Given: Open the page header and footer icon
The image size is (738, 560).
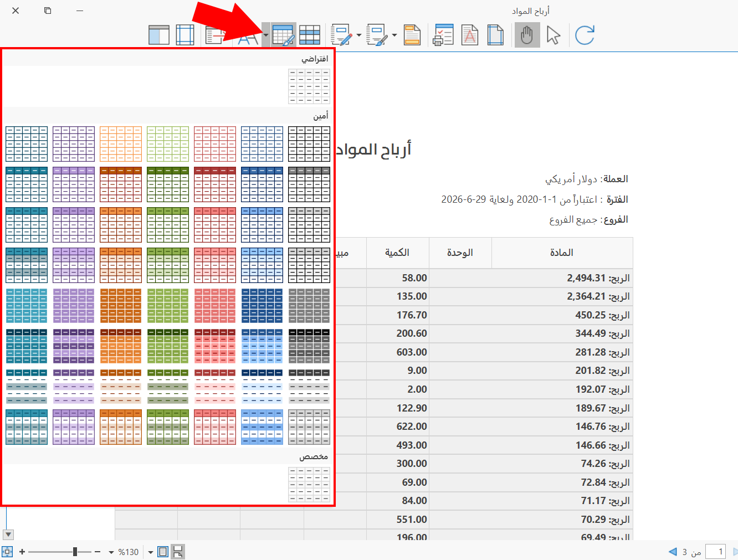Looking at the screenshot, I should tap(412, 35).
